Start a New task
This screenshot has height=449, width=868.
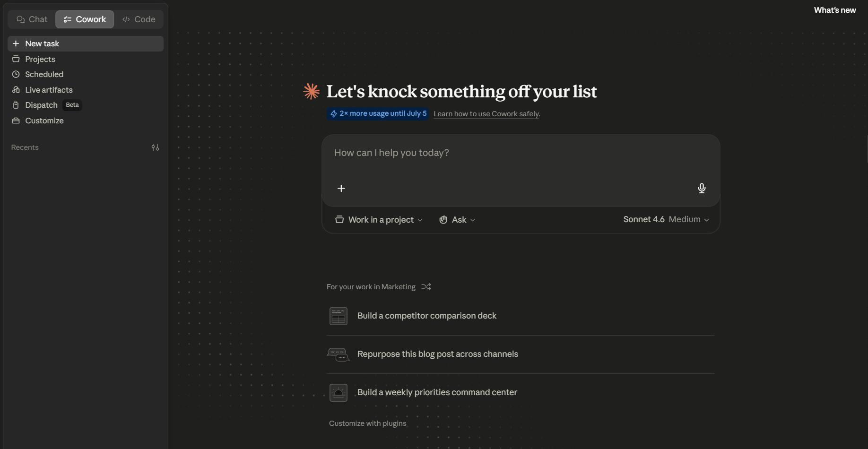[x=86, y=43]
